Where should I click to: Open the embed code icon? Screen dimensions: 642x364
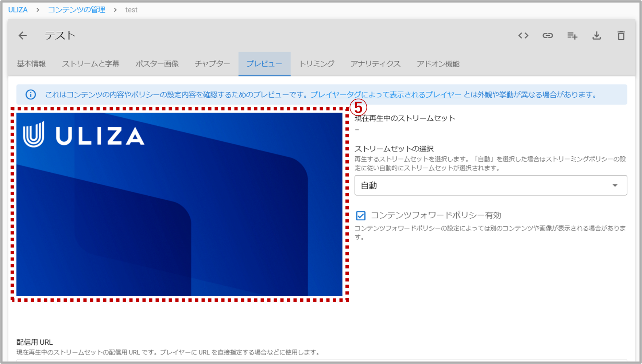point(523,35)
